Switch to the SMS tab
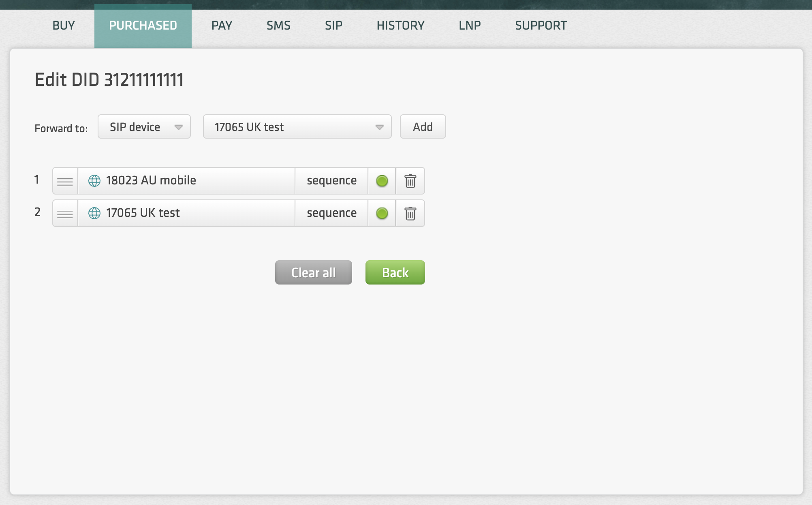The height and width of the screenshot is (505, 812). click(278, 26)
